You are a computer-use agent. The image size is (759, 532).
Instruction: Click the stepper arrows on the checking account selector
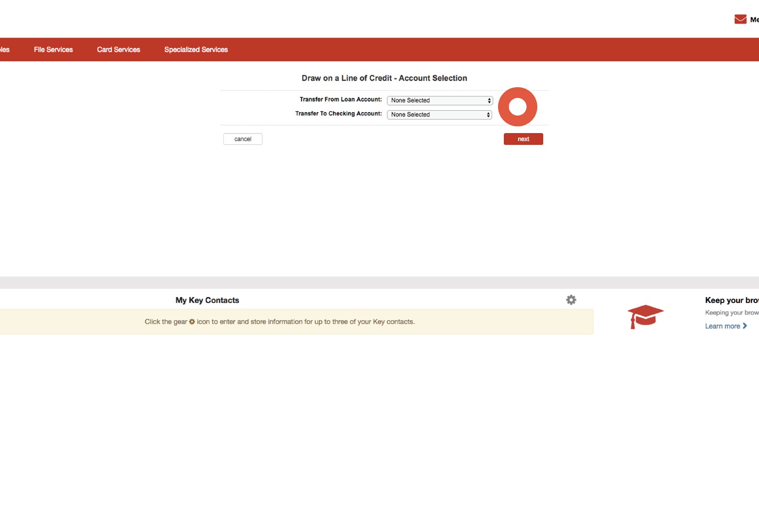(x=488, y=115)
